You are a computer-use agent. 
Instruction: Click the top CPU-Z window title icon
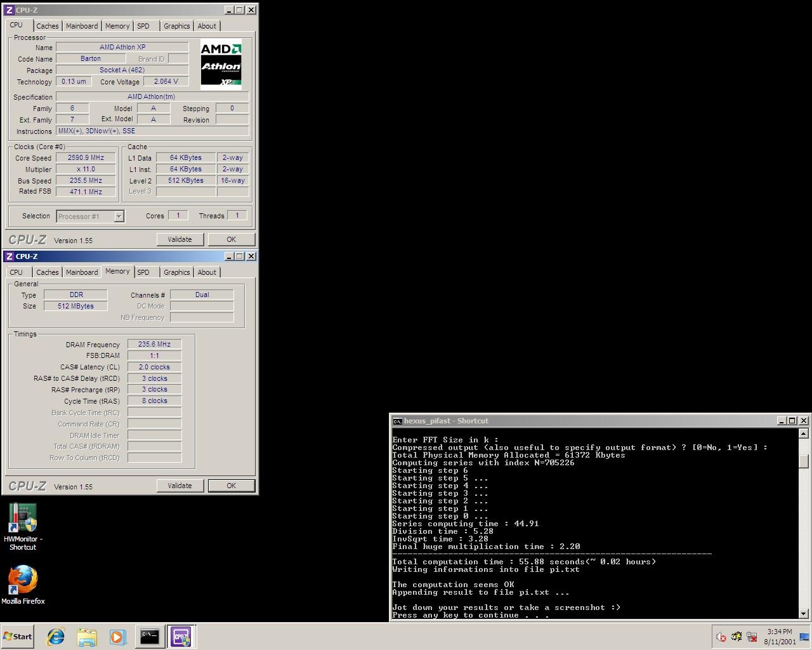coord(10,10)
